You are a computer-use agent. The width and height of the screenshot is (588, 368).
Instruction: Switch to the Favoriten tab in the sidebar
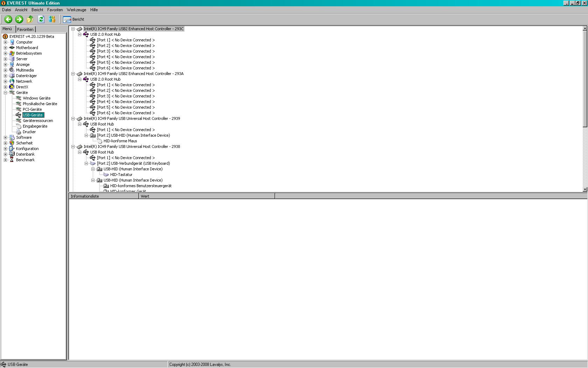tap(26, 29)
